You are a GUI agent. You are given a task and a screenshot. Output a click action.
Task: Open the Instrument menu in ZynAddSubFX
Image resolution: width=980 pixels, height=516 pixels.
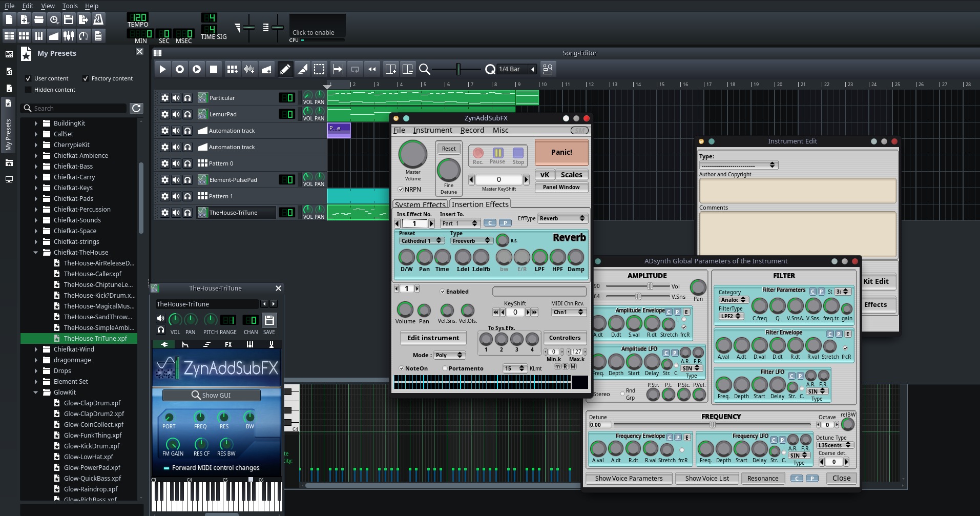pyautogui.click(x=432, y=130)
